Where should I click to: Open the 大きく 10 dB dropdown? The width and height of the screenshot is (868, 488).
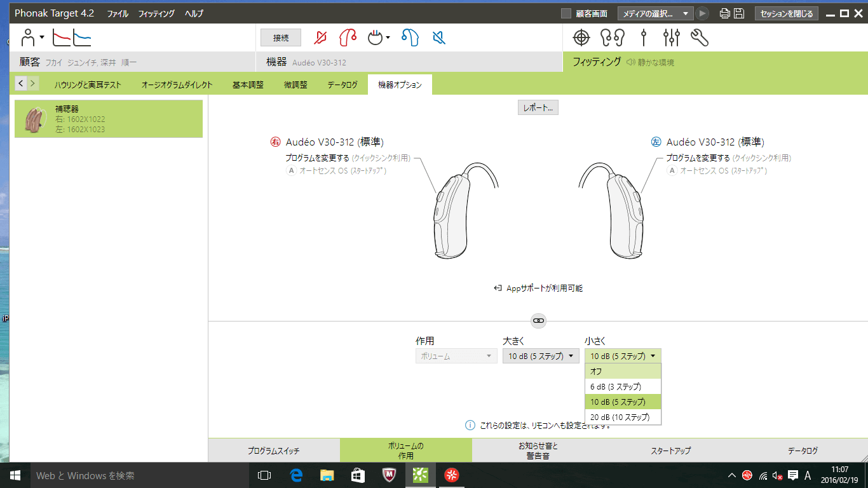click(x=541, y=356)
